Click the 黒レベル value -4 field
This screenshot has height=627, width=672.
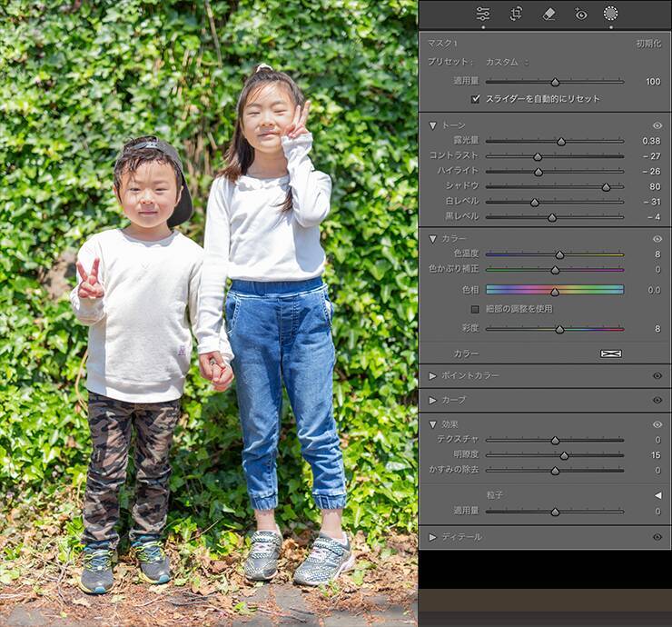click(x=654, y=217)
